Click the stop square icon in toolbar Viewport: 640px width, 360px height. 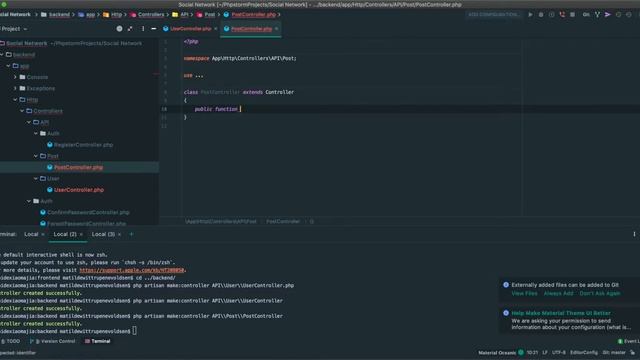(x=573, y=15)
